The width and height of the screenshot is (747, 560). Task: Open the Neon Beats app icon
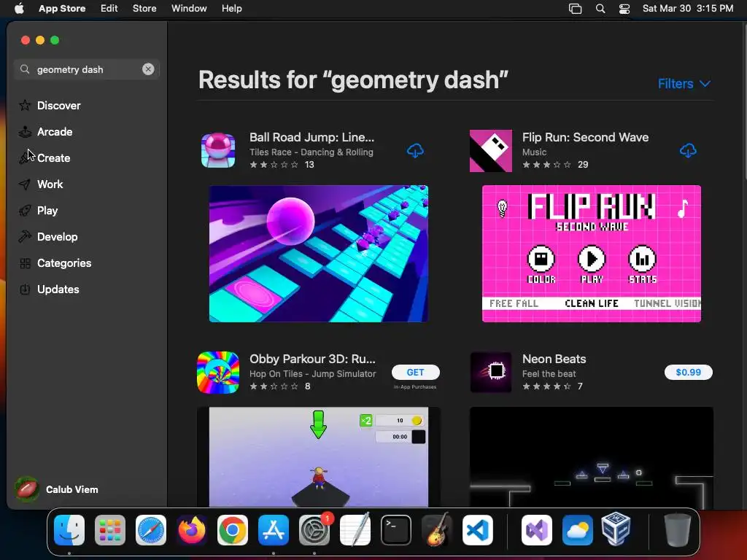491,373
